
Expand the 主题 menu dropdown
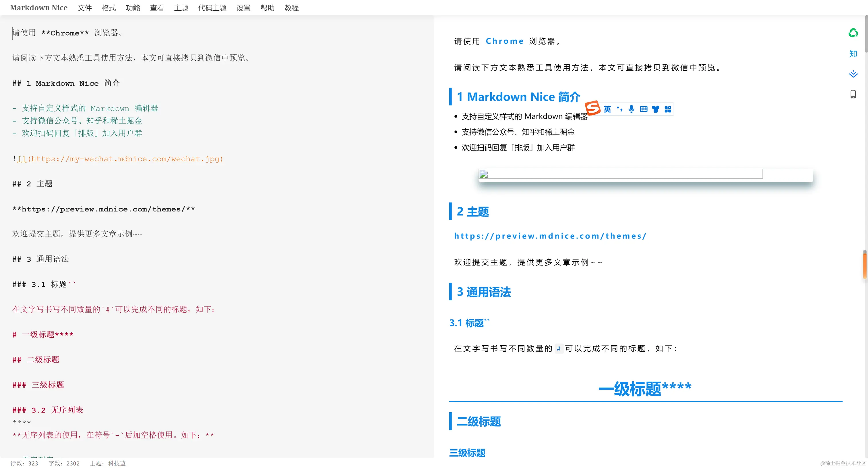click(x=181, y=8)
